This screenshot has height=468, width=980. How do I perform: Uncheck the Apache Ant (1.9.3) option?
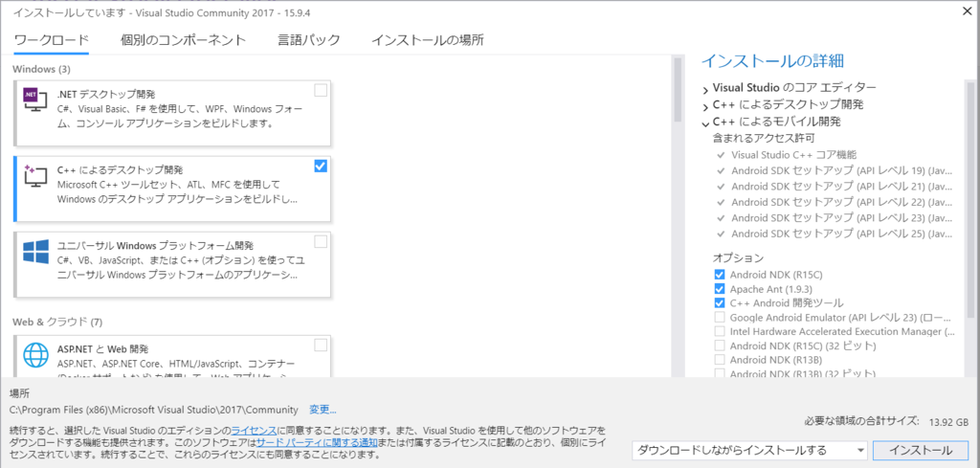coord(720,289)
